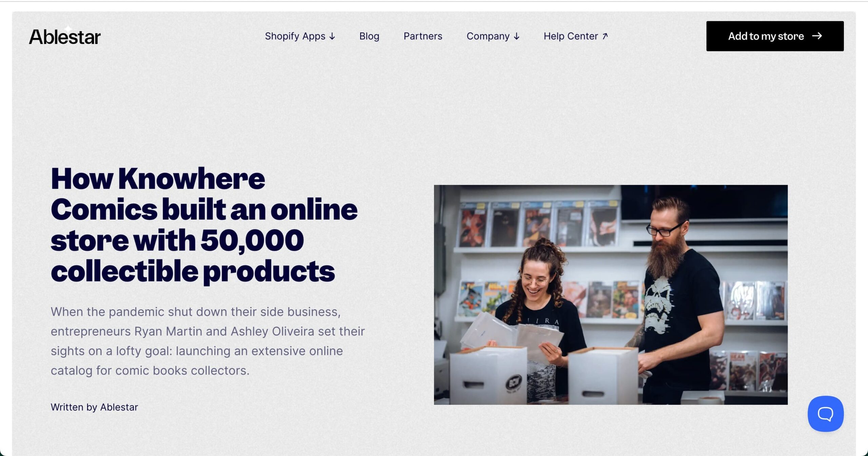Open the Help Center link

click(576, 36)
